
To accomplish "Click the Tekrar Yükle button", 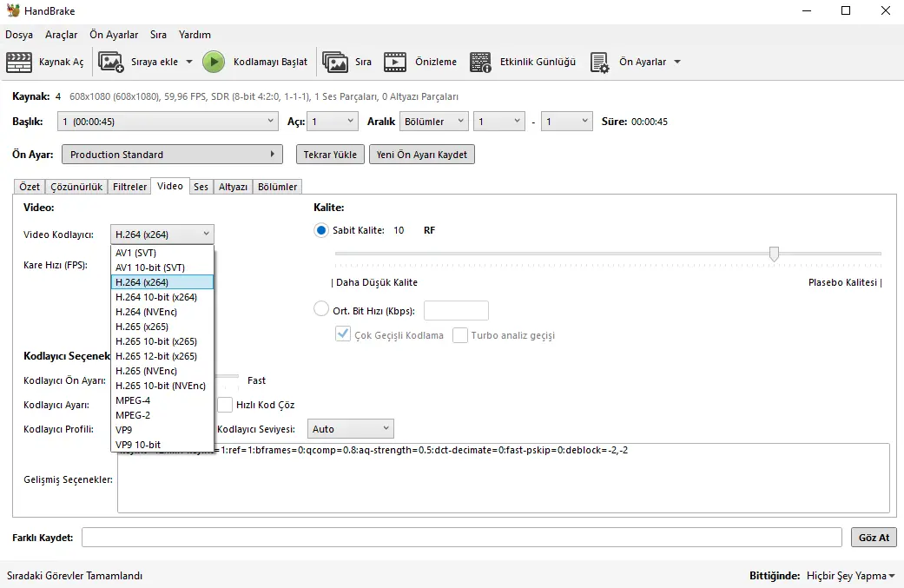I will (x=330, y=155).
